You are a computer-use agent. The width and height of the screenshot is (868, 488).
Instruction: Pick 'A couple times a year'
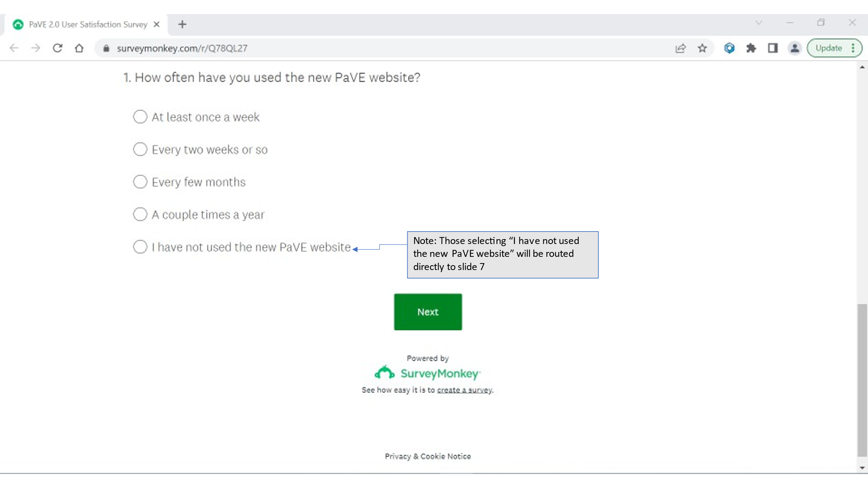[140, 214]
